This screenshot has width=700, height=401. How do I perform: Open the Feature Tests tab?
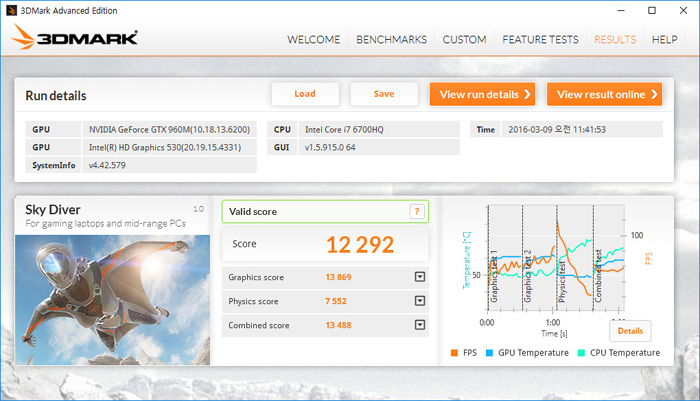pos(540,40)
